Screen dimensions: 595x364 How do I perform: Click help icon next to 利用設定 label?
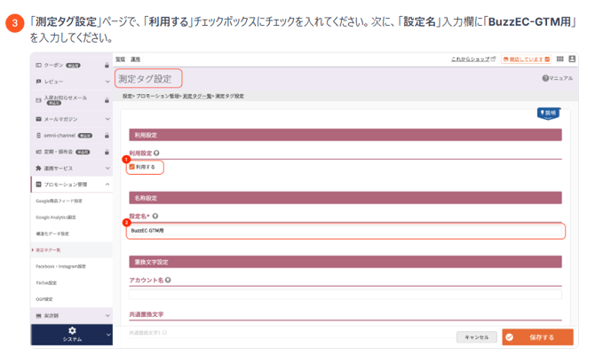coord(156,153)
